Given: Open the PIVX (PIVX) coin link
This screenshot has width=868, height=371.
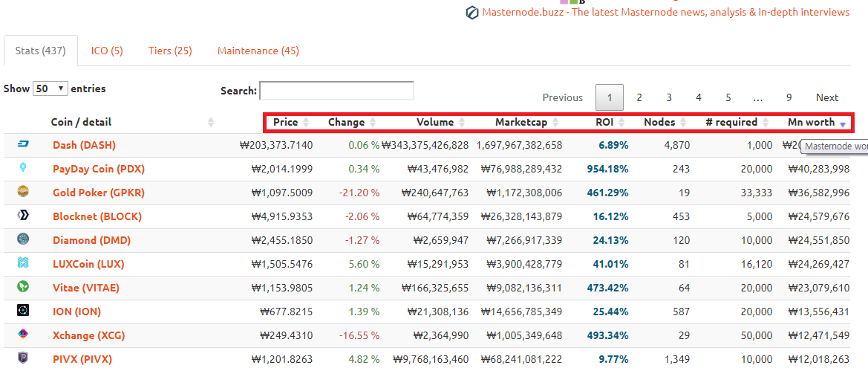Looking at the screenshot, I should [82, 359].
